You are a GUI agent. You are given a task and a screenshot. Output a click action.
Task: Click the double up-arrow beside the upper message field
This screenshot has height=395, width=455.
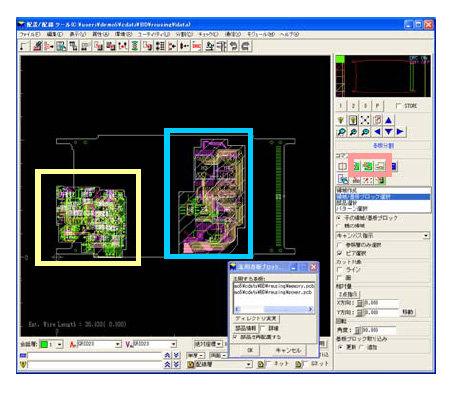(x=167, y=356)
